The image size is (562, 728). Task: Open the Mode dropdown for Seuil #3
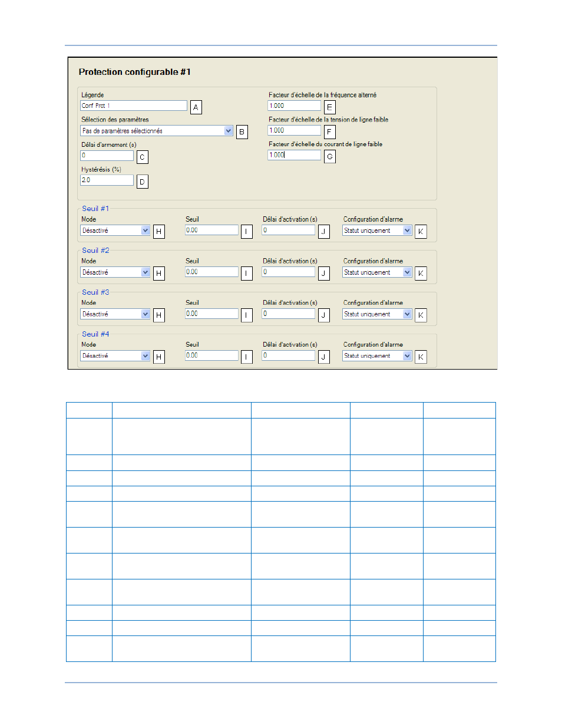[115, 314]
